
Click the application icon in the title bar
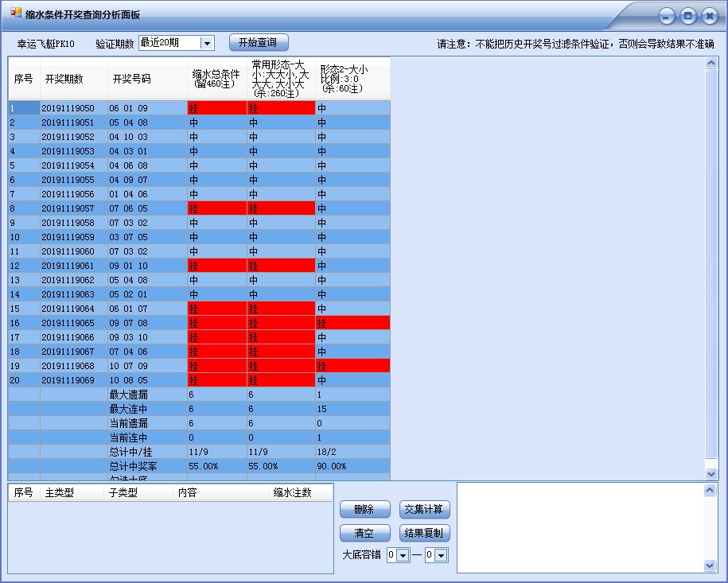pyautogui.click(x=14, y=12)
